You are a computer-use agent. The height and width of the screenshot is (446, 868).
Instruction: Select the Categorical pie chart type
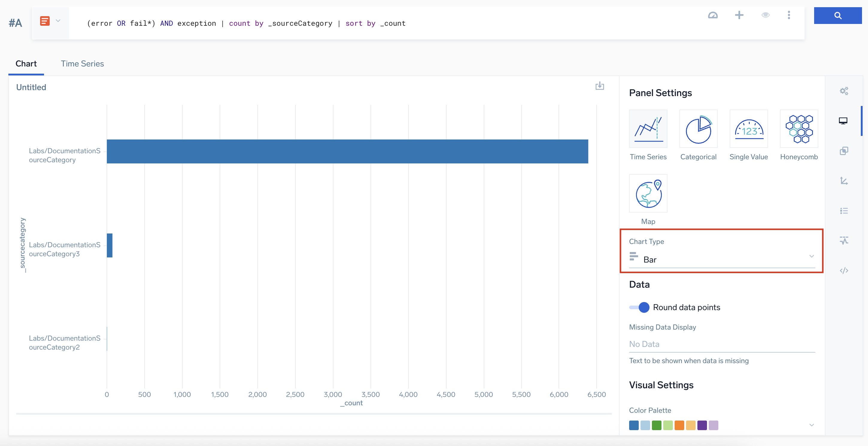698,129
